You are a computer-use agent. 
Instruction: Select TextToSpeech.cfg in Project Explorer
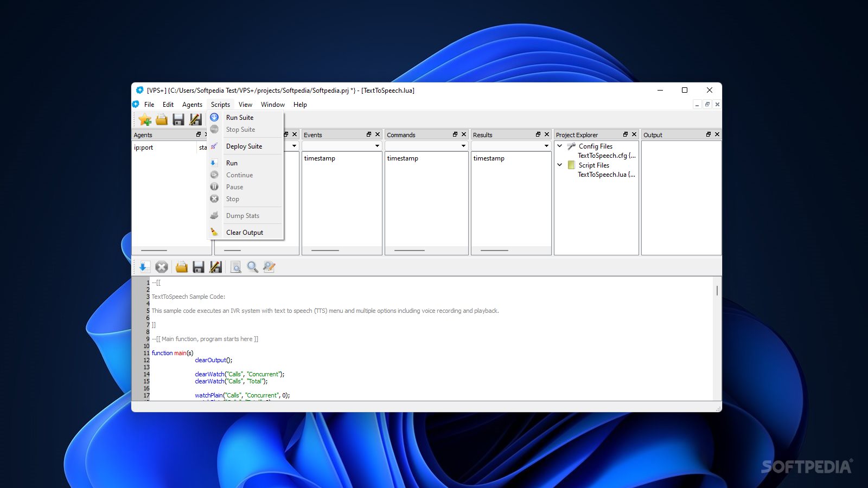[607, 156]
